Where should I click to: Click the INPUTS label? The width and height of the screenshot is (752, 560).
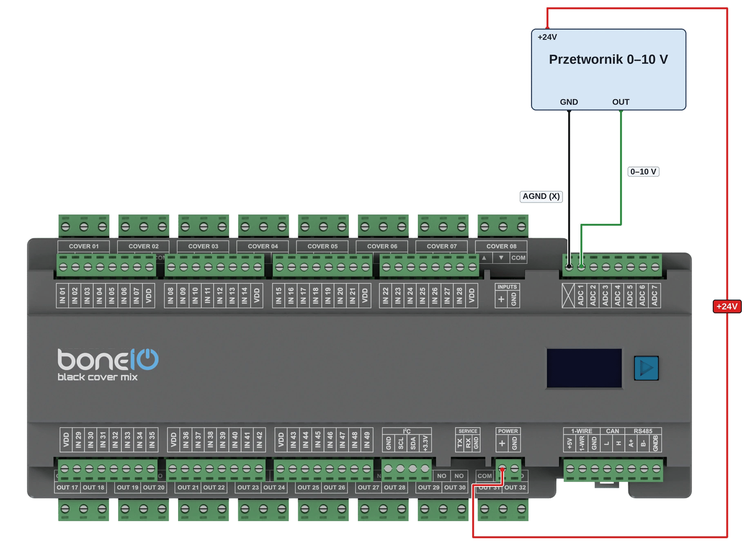click(507, 287)
